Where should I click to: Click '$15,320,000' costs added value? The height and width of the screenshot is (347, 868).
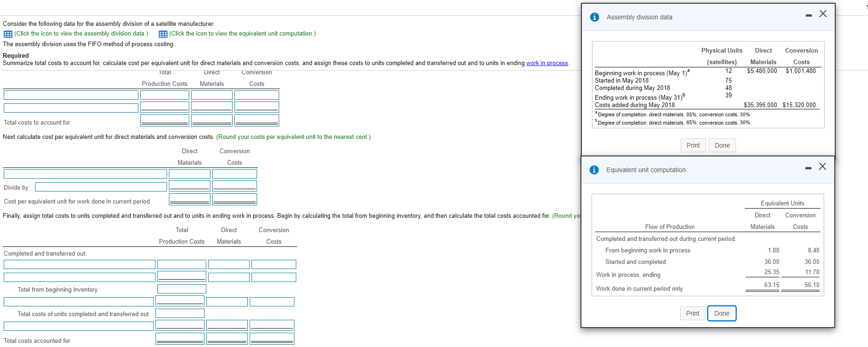[x=799, y=105]
